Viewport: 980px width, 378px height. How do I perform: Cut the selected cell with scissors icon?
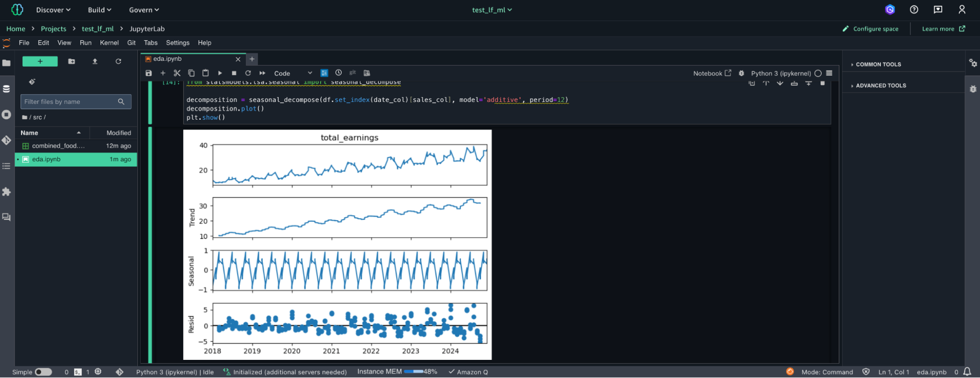point(177,73)
